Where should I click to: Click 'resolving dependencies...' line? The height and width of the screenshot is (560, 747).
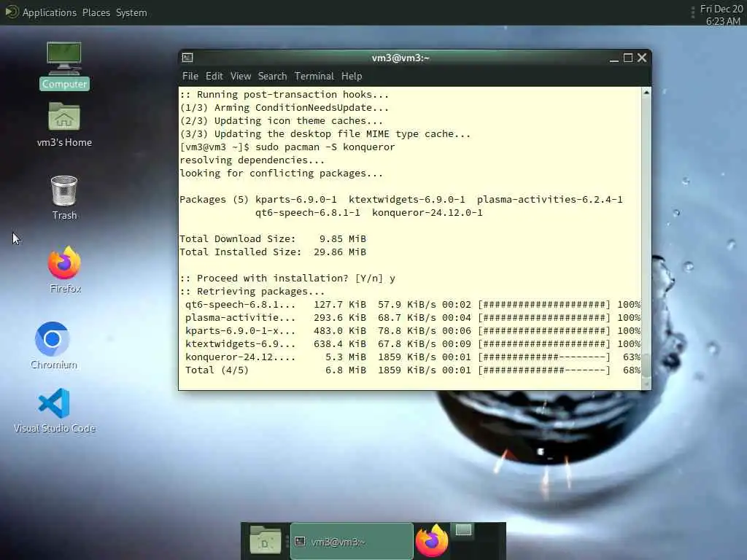[252, 160]
